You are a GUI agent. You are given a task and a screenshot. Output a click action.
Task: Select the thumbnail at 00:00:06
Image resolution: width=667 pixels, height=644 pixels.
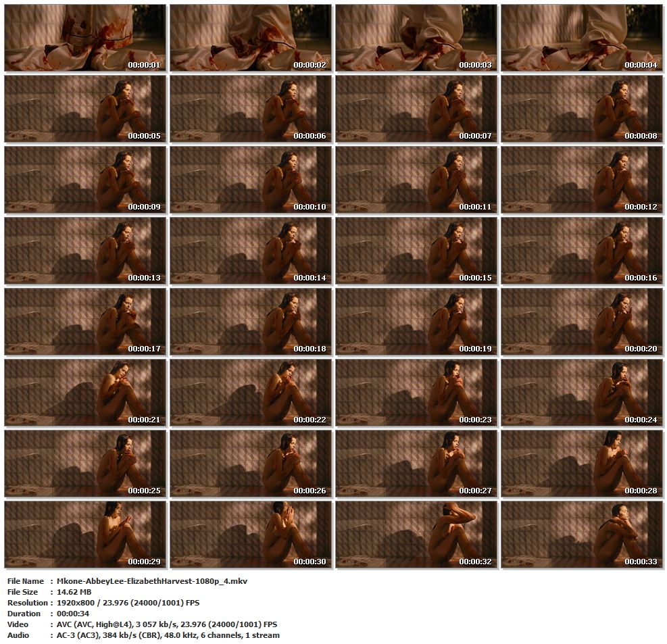pyautogui.click(x=251, y=109)
